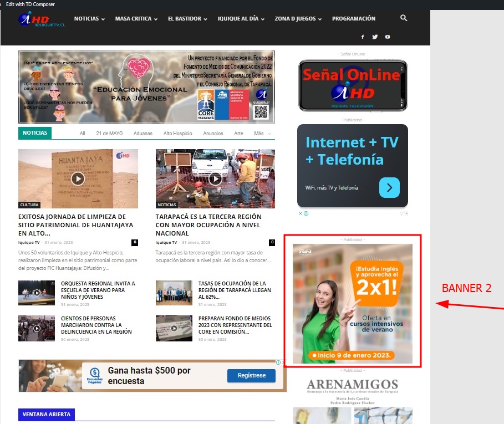Select the 21 de MAYO category tab

(x=109, y=134)
